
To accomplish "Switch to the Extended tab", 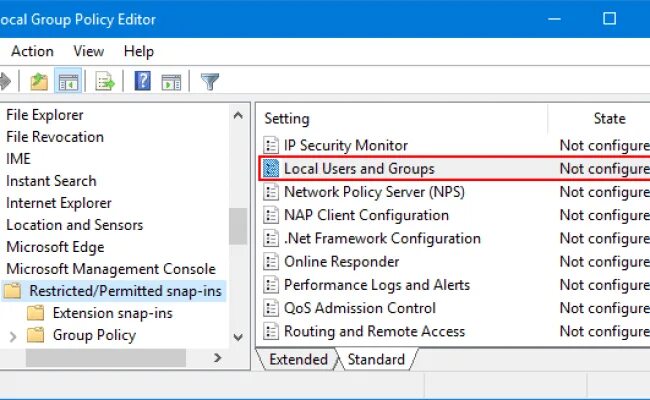I will (298, 359).
